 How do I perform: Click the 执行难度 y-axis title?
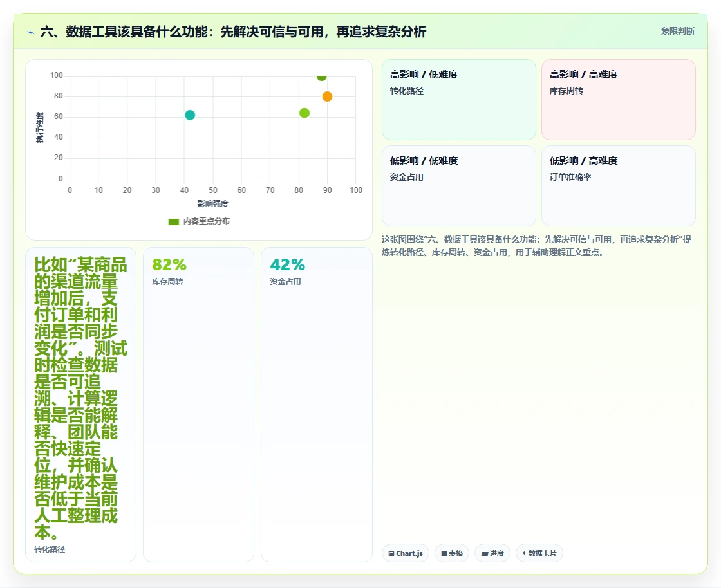point(40,127)
